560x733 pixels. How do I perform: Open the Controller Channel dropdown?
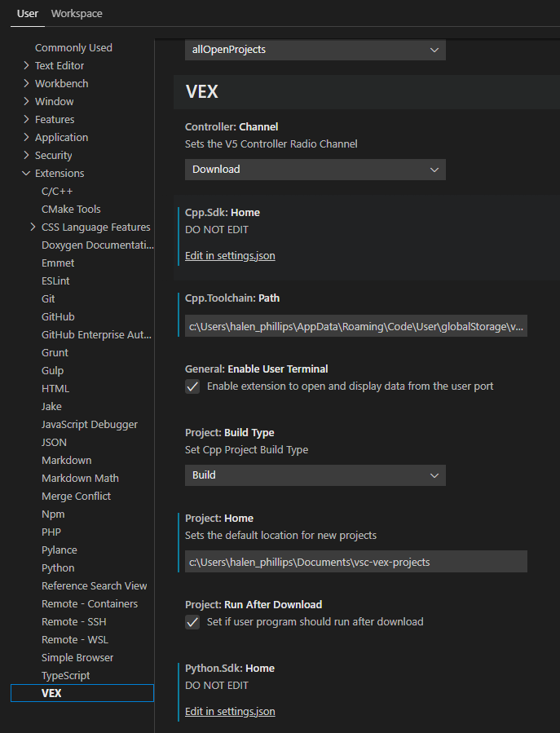[315, 170]
